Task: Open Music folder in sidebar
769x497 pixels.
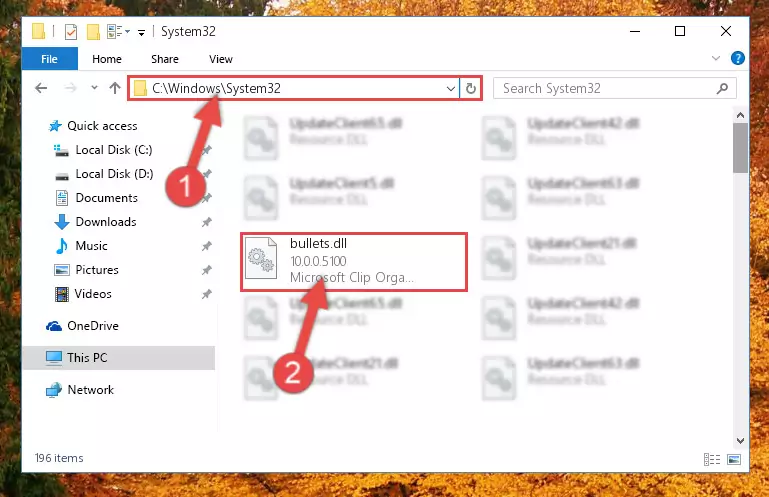Action: click(80, 246)
